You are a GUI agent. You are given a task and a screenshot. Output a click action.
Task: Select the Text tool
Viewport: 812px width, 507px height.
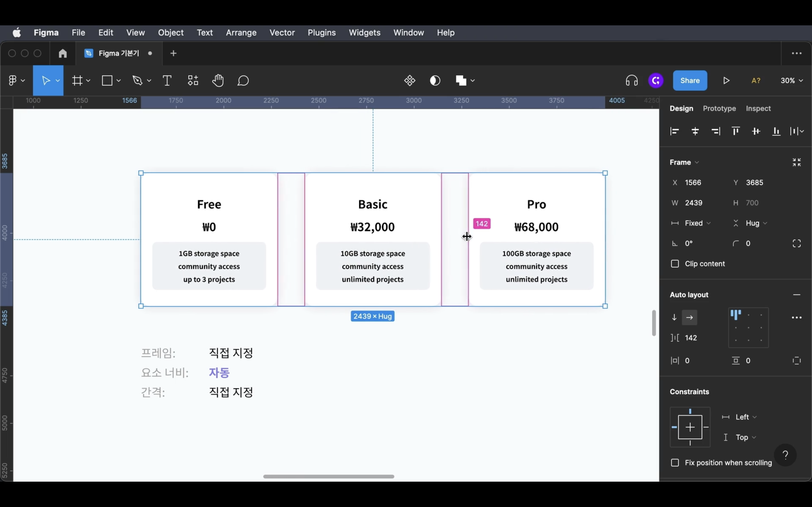coord(167,81)
